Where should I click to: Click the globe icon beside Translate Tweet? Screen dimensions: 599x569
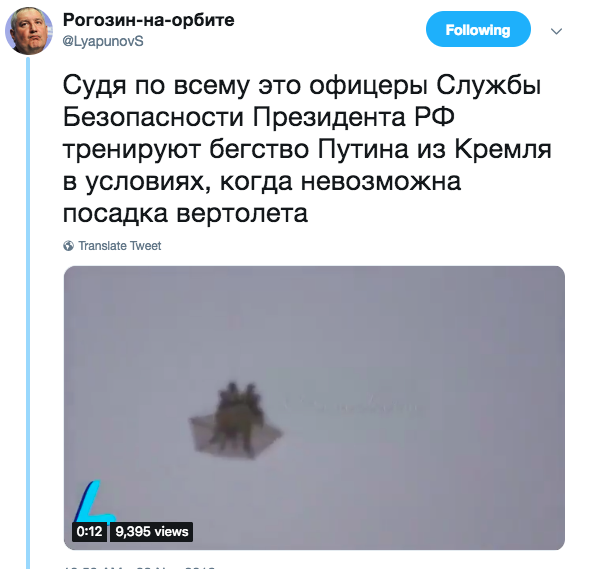pyautogui.click(x=68, y=246)
